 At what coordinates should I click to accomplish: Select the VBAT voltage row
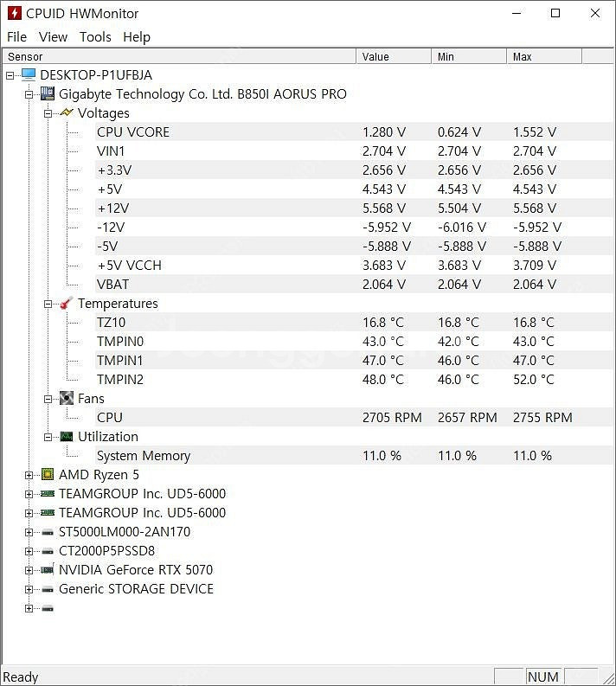pos(354,284)
